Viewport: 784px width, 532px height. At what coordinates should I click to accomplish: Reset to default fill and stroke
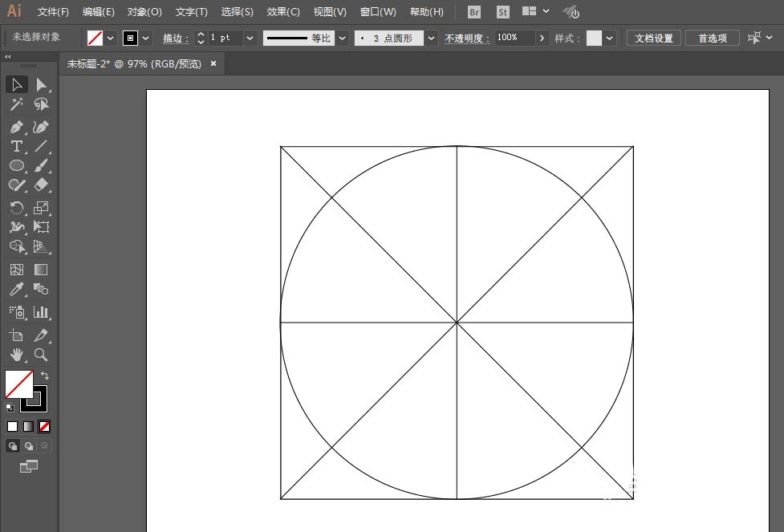pyautogui.click(x=9, y=407)
